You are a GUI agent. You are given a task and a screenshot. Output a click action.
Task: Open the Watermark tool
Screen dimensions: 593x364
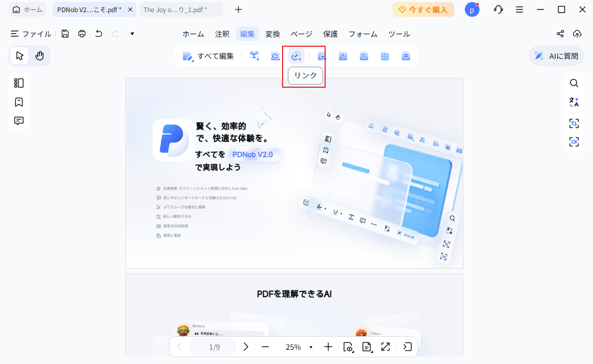pyautogui.click(x=342, y=56)
